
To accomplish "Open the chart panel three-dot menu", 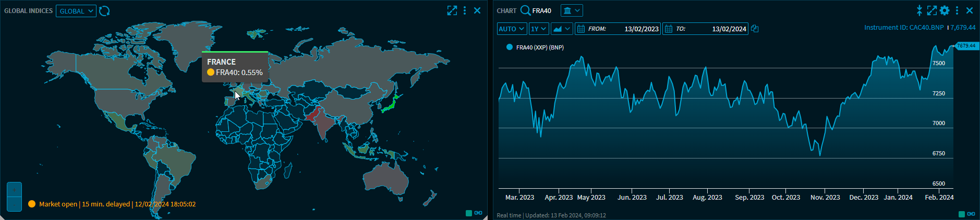I will (x=957, y=10).
